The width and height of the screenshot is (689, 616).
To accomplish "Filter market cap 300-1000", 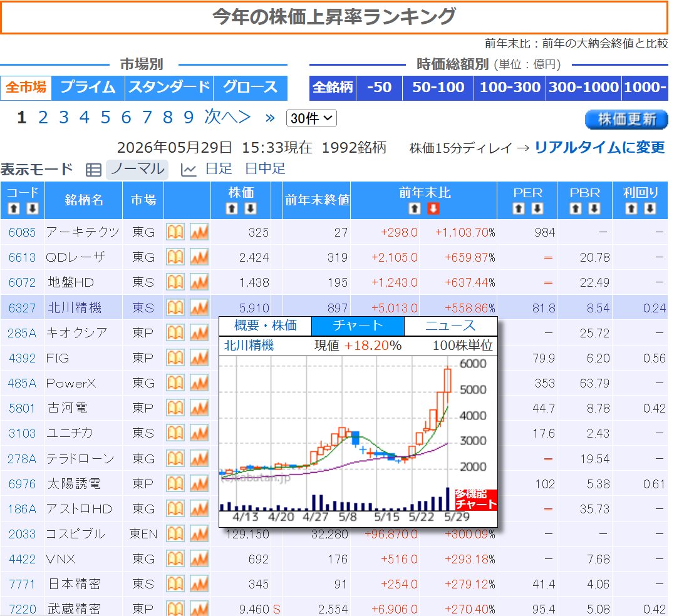I will [x=584, y=88].
